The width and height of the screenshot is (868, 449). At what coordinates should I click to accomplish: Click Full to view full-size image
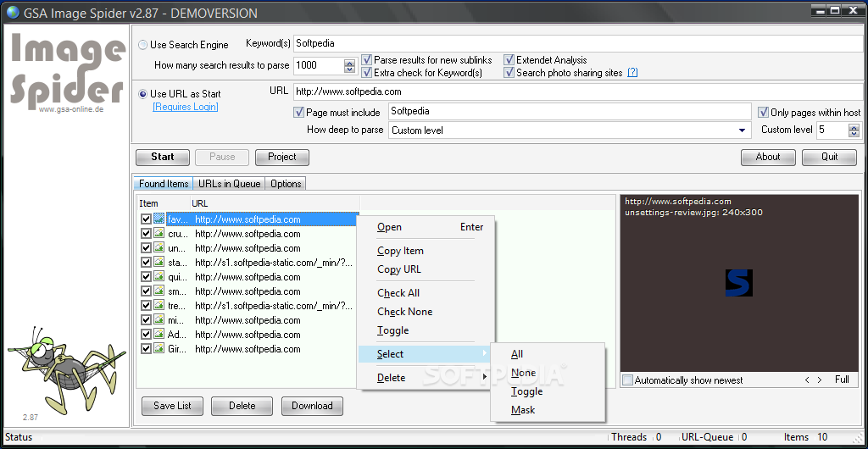coord(842,380)
